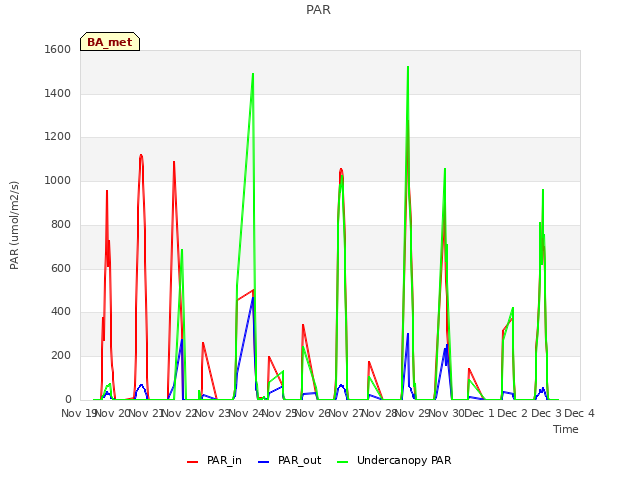Click the Time x-axis label
Viewport: 640px width, 480px height.
tap(566, 429)
